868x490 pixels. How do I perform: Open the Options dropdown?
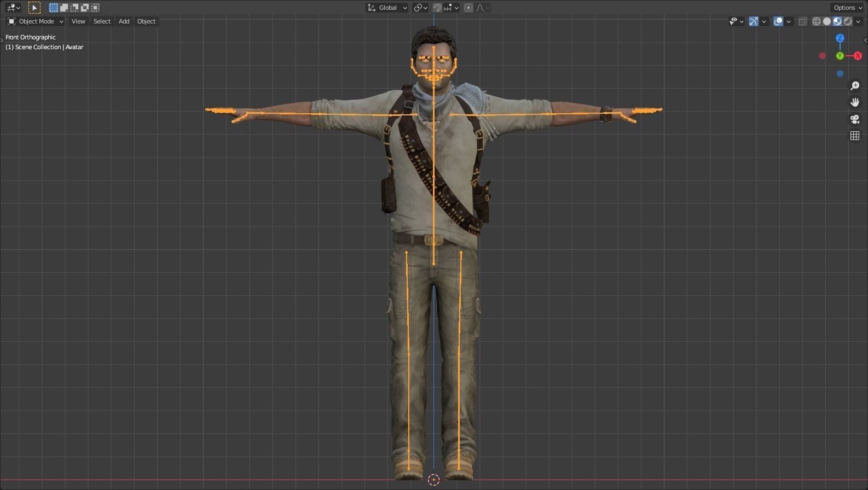[x=847, y=8]
